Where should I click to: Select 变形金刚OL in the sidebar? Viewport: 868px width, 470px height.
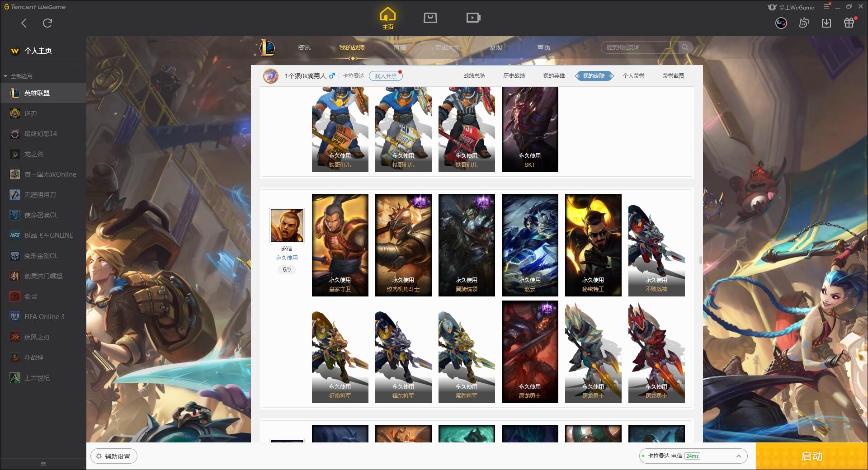click(43, 256)
